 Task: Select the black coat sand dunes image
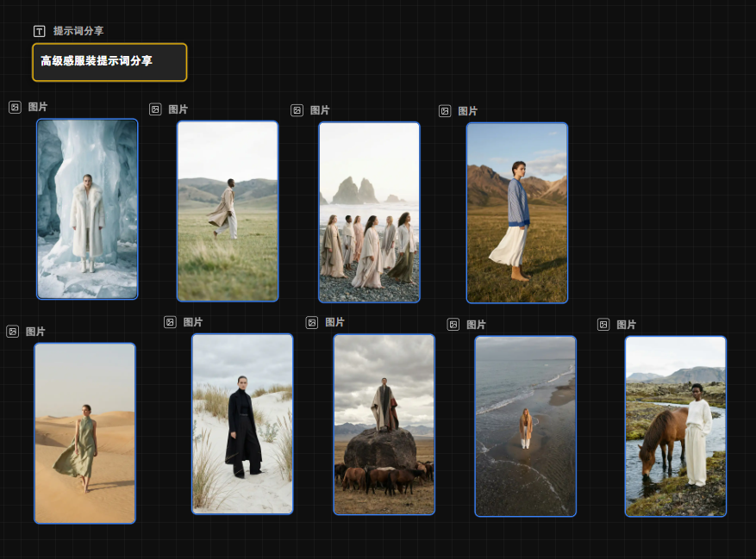tap(242, 424)
